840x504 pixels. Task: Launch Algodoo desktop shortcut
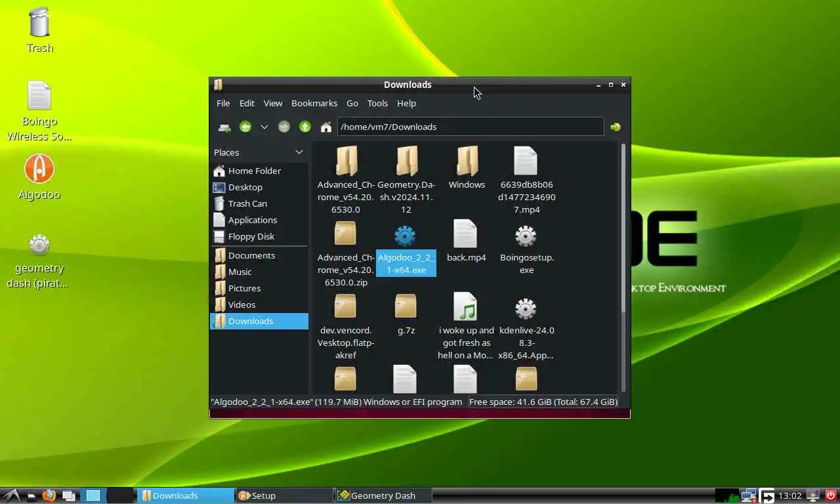(39, 169)
